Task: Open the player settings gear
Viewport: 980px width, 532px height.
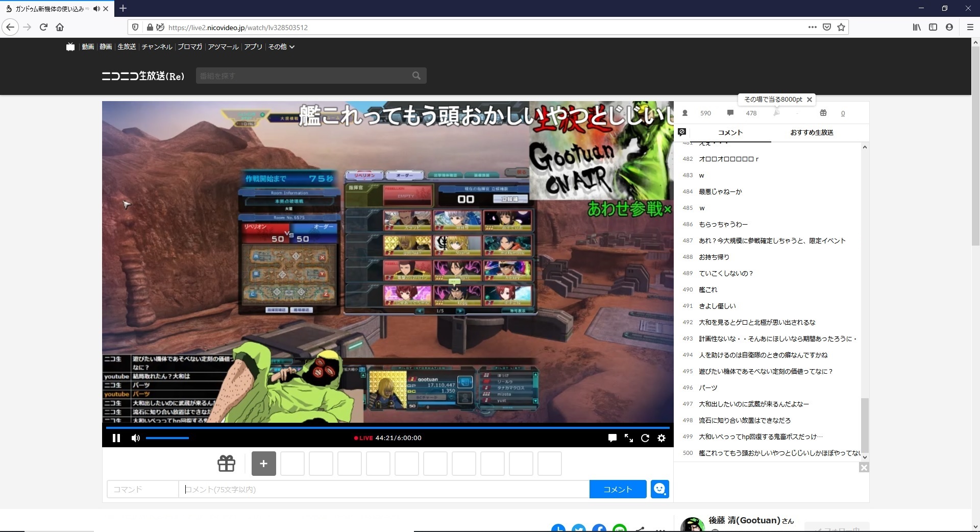Action: point(661,438)
